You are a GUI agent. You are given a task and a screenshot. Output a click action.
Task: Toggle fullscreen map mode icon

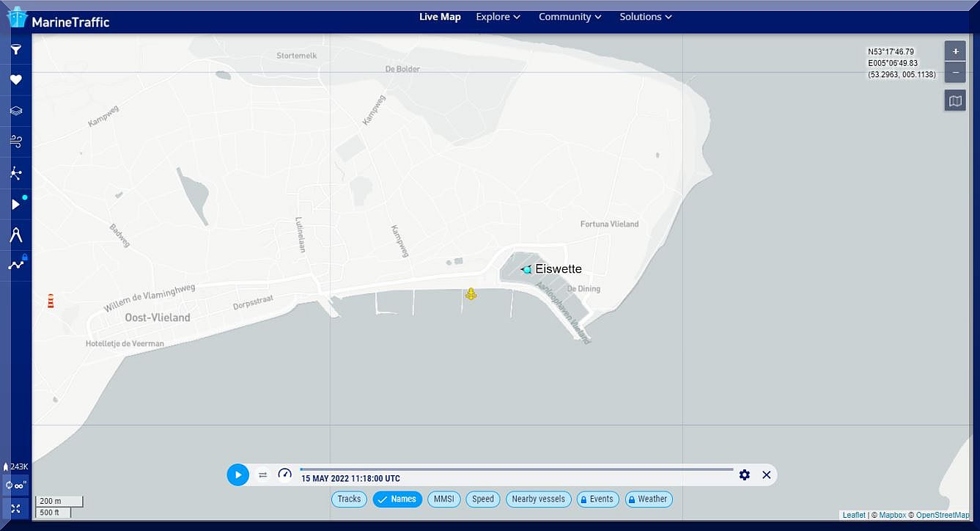point(16,508)
